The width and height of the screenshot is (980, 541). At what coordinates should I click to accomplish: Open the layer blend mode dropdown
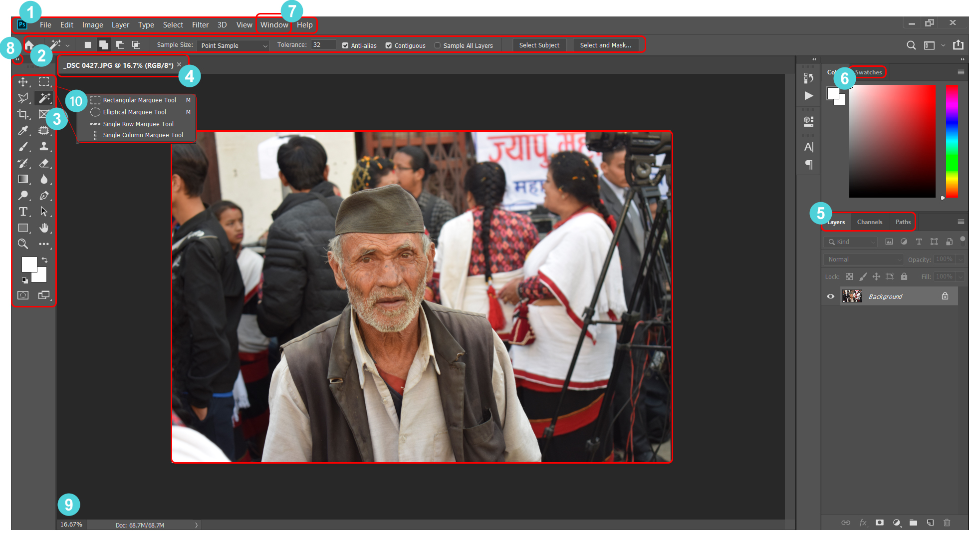tap(863, 259)
